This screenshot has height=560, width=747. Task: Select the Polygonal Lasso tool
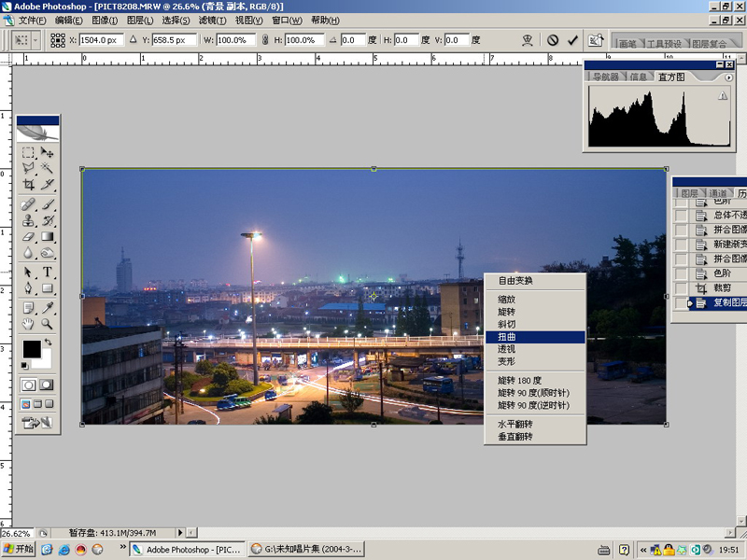[28, 168]
